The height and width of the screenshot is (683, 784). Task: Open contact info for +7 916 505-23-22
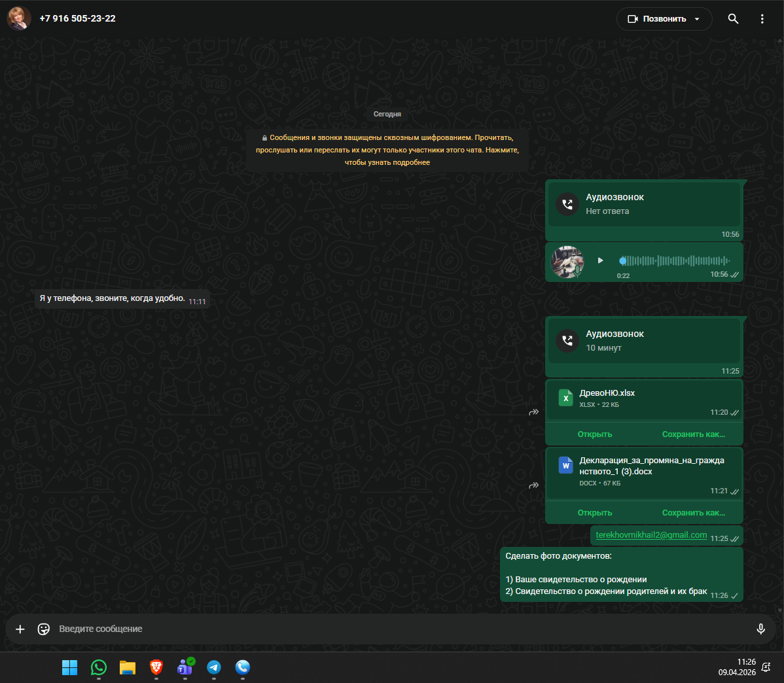click(77, 18)
